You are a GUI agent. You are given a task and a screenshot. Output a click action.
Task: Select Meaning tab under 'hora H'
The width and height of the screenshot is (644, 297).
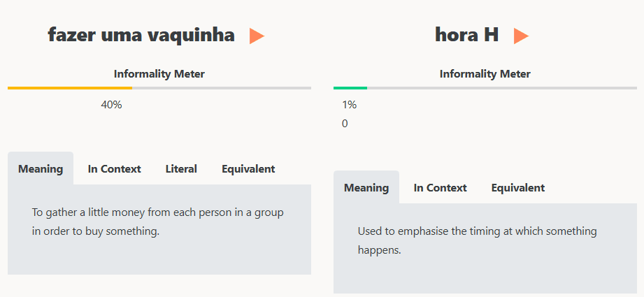(x=366, y=188)
